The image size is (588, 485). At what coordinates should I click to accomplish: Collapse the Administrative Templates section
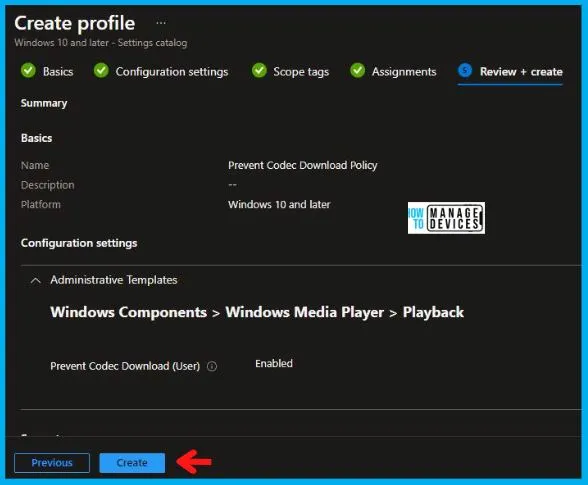click(36, 280)
